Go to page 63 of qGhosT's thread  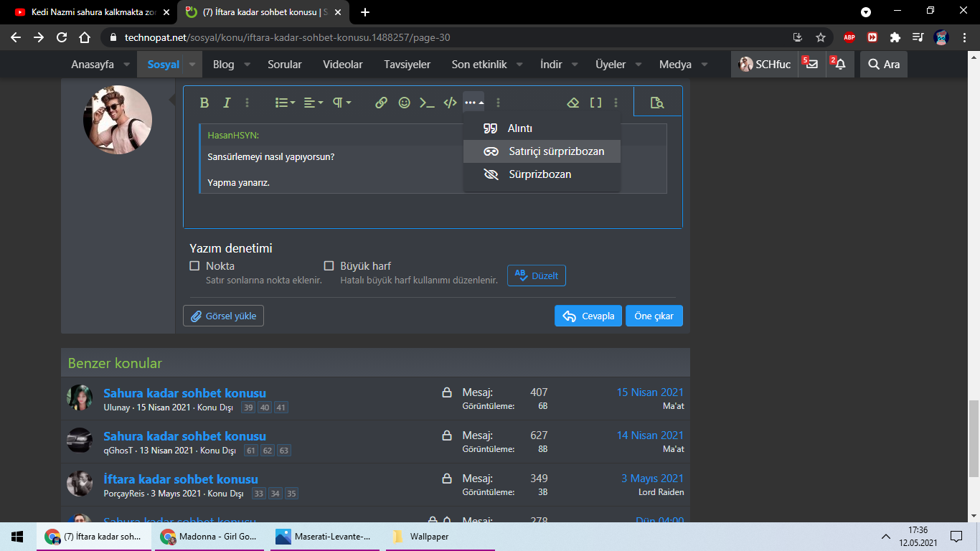pyautogui.click(x=284, y=451)
